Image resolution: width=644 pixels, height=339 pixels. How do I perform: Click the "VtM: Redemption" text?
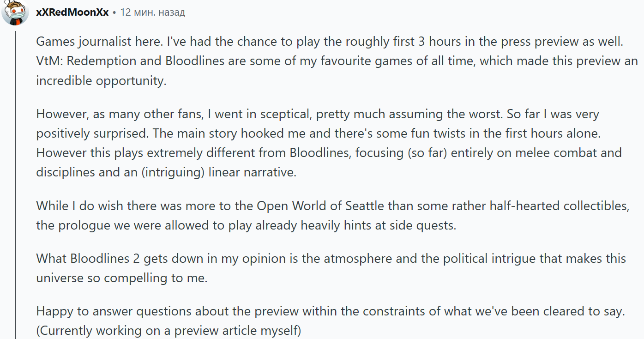click(75, 61)
